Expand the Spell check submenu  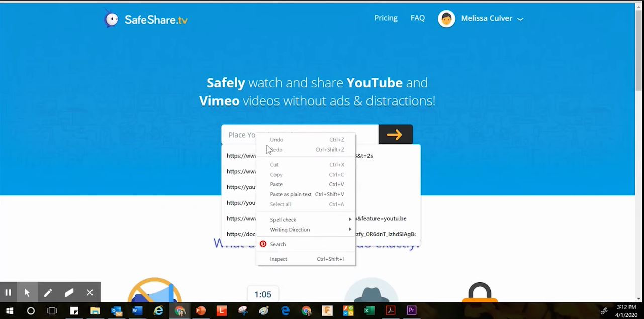(283, 219)
